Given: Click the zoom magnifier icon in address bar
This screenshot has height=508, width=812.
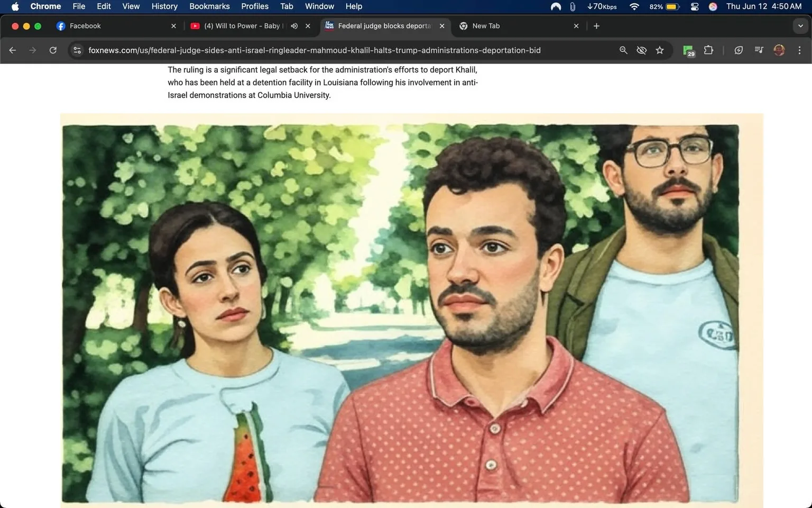Looking at the screenshot, I should click(x=623, y=50).
